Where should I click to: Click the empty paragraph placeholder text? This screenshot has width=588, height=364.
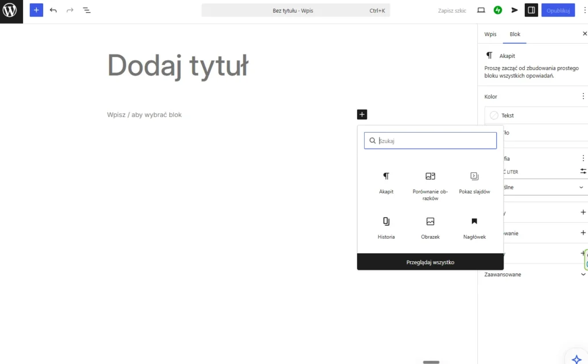click(144, 115)
